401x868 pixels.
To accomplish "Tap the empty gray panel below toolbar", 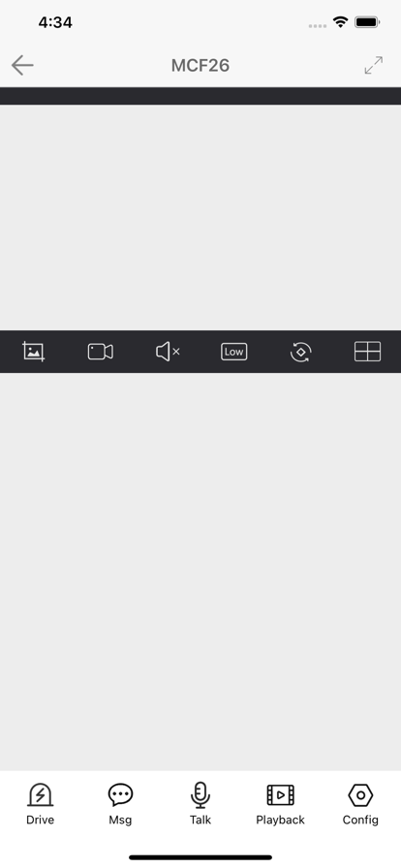I will point(200,572).
